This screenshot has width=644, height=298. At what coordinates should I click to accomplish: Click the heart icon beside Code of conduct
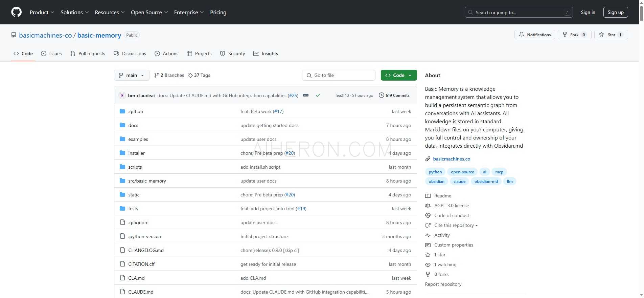click(428, 215)
